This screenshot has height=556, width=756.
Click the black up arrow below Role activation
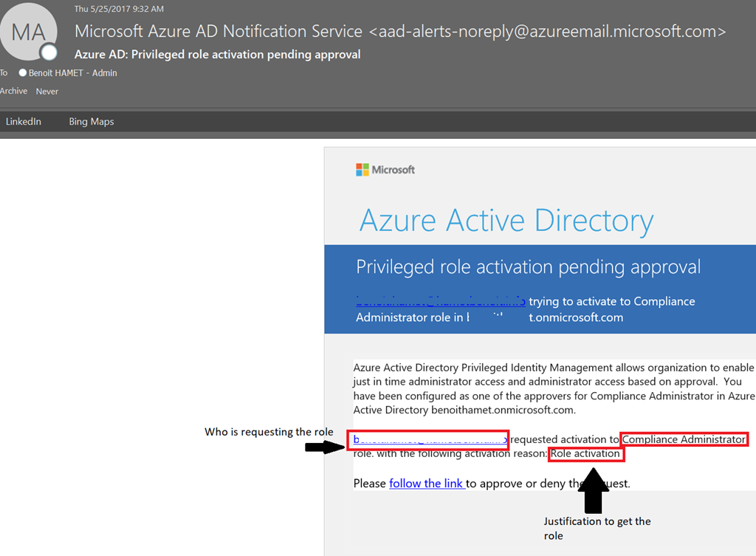[593, 495]
